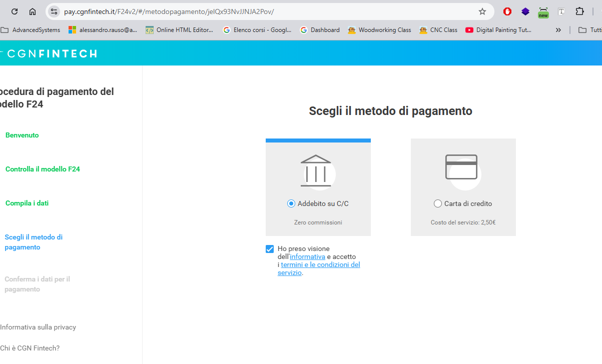
Task: Open the Digital Painting Tutorial YouTube bookmark
Action: (x=498, y=30)
